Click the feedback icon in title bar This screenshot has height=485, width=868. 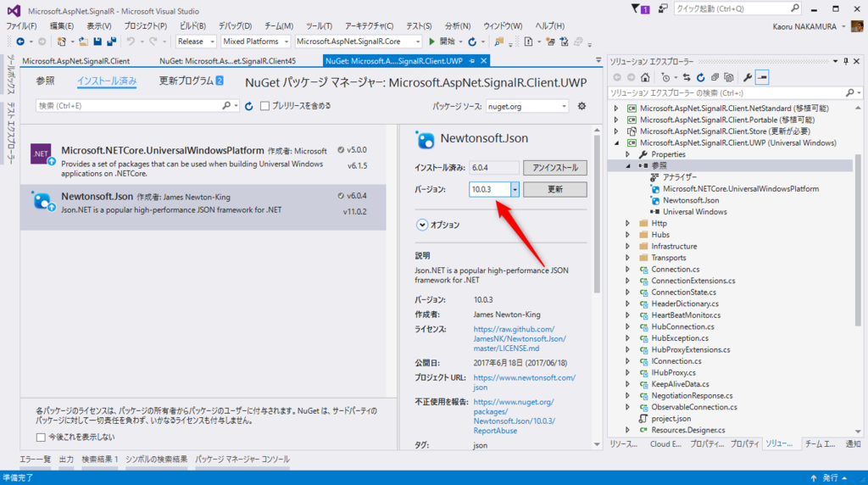pos(663,8)
